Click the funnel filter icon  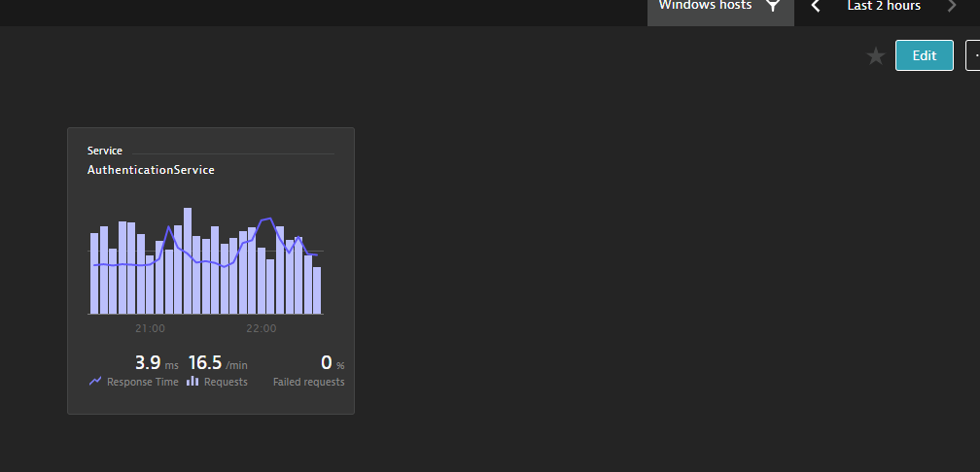point(773,7)
